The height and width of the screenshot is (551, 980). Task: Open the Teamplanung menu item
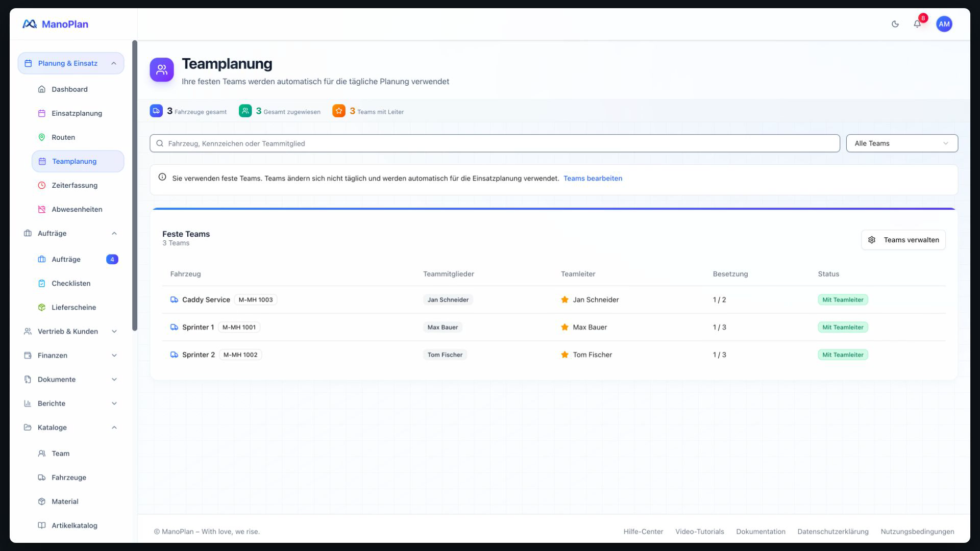tap(78, 161)
